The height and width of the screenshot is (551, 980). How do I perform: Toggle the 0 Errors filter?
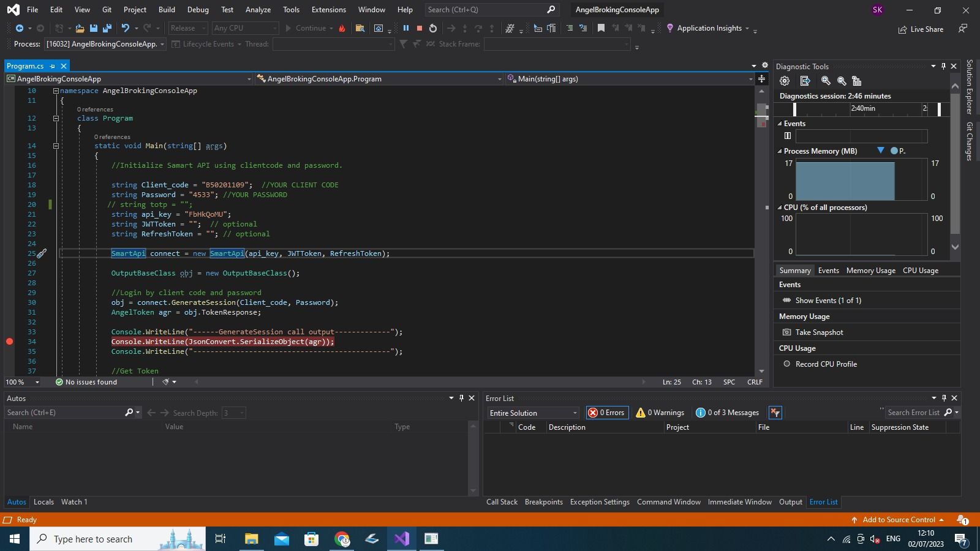click(606, 413)
